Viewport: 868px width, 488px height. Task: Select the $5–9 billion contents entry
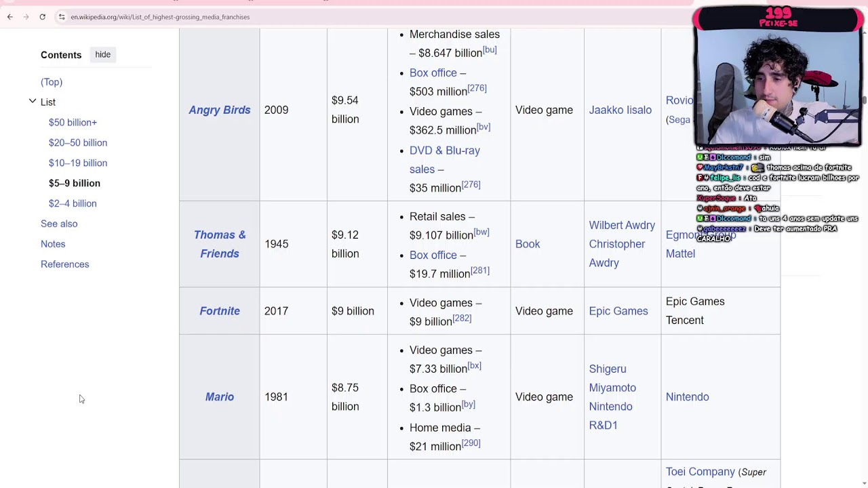(x=75, y=184)
